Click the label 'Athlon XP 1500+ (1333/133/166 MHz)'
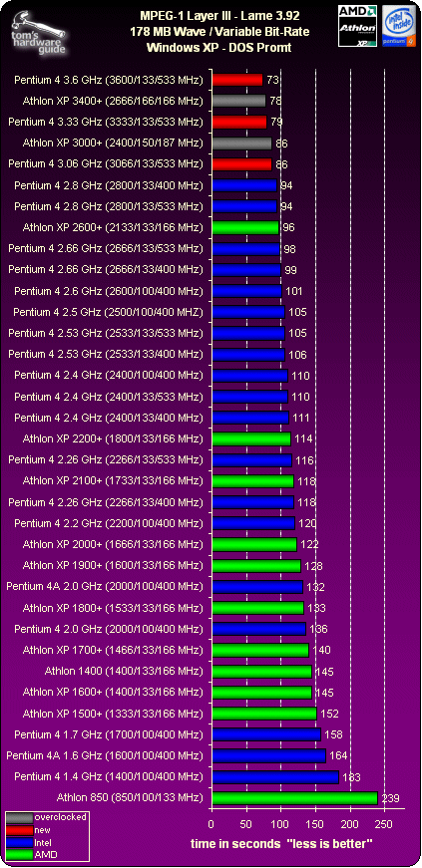422x868 pixels. [x=113, y=713]
